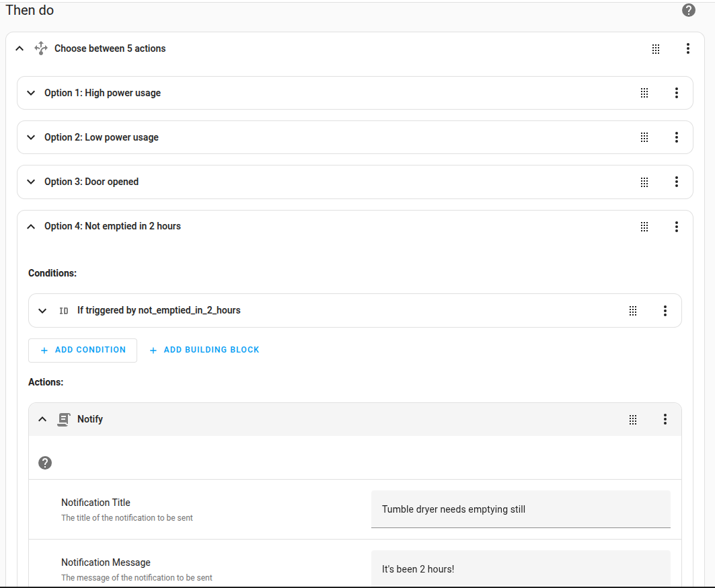Expand the "If triggered by not_emptied_in_2_hours" condition
The width and height of the screenshot is (715, 588).
[42, 310]
